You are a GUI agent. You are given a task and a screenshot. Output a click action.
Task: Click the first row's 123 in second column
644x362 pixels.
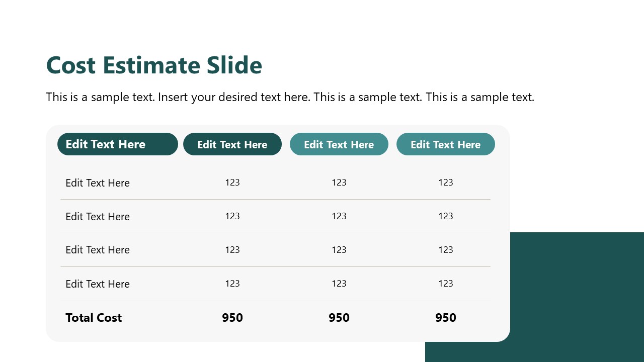pos(232,183)
